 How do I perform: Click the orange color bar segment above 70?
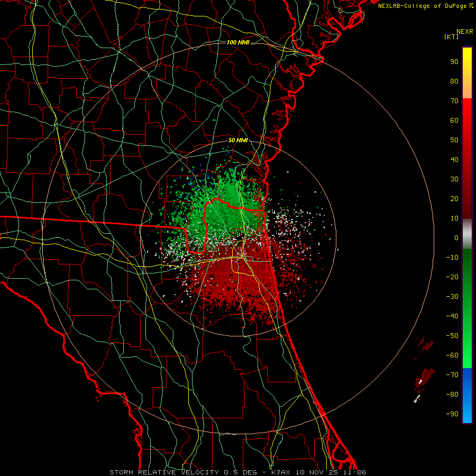(467, 91)
